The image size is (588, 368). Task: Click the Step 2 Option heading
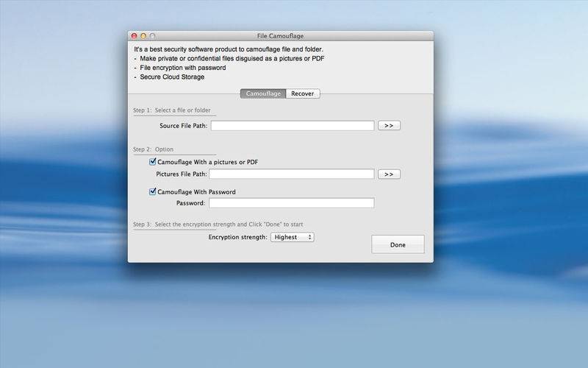[153, 149]
